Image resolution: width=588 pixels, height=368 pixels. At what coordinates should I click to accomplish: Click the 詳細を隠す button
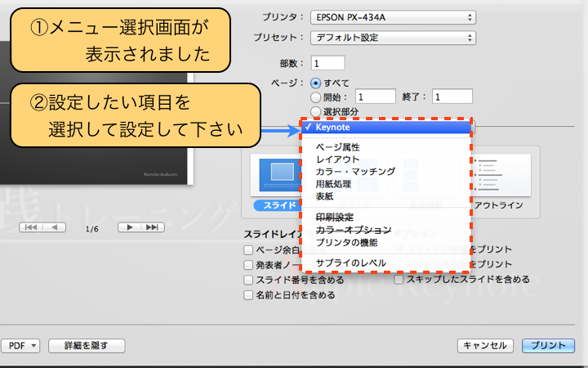(86, 346)
